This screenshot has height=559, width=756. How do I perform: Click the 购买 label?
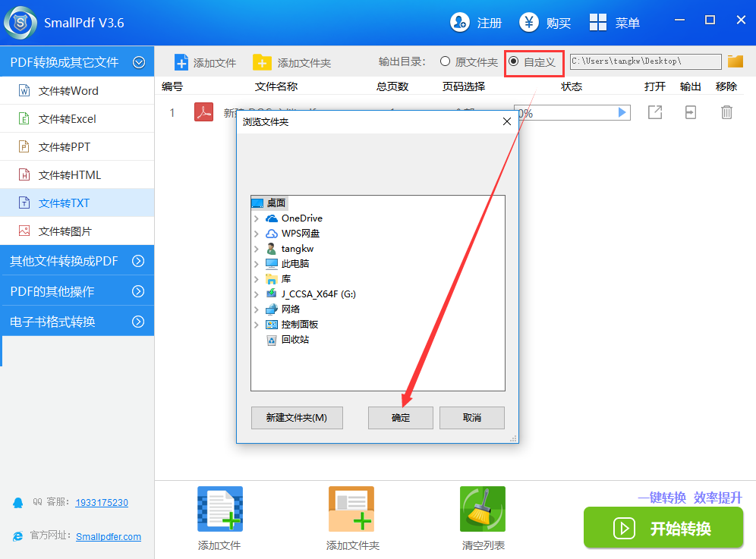pos(559,23)
